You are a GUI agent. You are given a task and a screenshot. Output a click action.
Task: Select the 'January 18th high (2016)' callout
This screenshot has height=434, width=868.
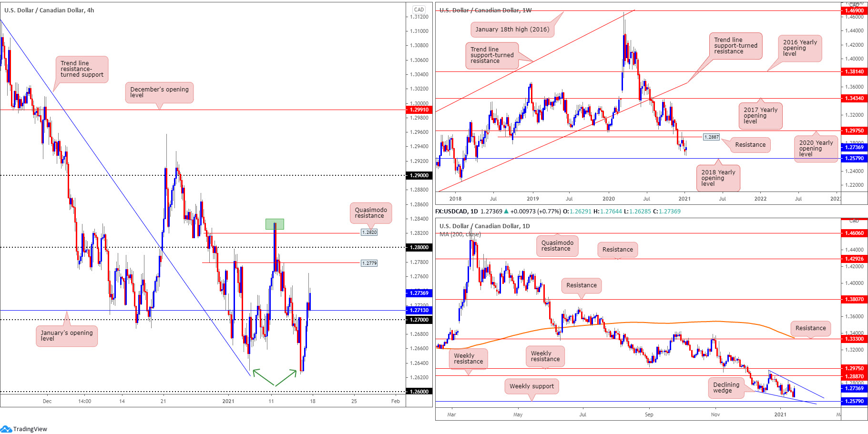512,30
